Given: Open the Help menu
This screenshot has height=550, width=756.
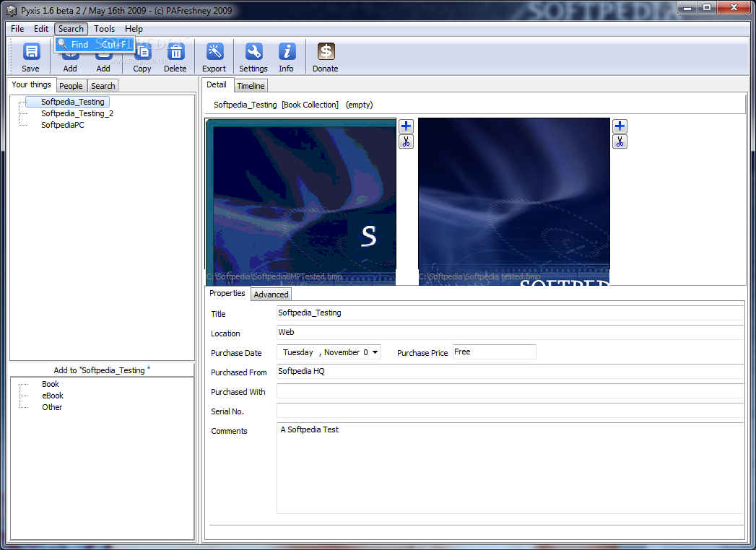Looking at the screenshot, I should pyautogui.click(x=134, y=29).
